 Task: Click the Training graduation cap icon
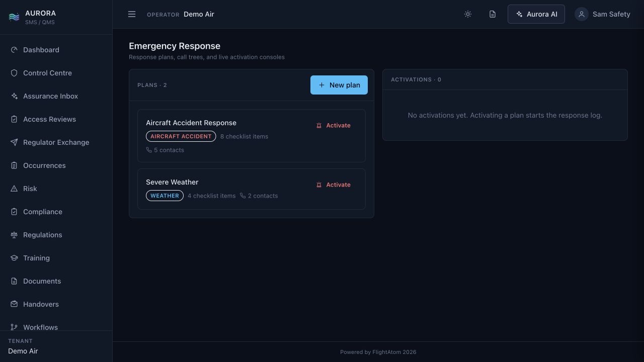pyautogui.click(x=14, y=258)
